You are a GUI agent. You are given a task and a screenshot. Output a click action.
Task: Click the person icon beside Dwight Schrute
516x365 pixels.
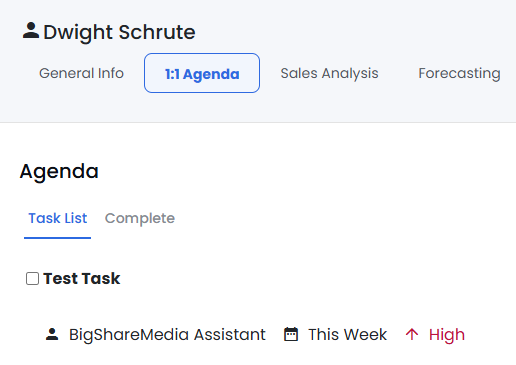pyautogui.click(x=31, y=31)
